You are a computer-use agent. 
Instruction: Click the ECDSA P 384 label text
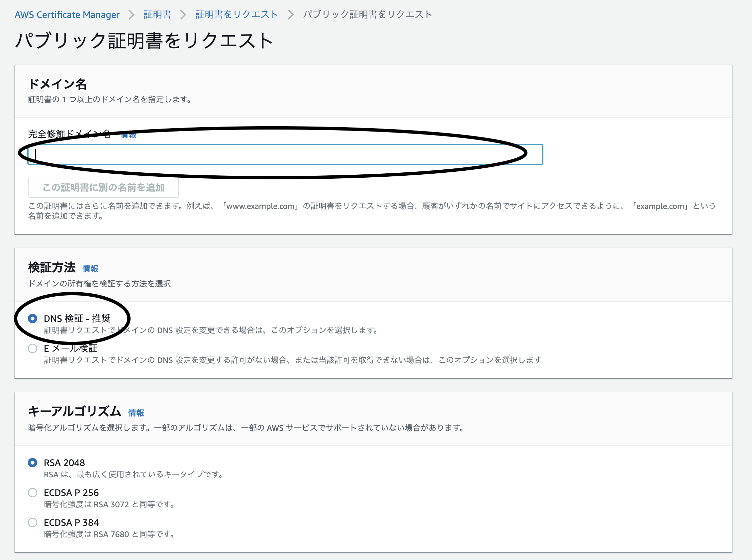pos(71,522)
